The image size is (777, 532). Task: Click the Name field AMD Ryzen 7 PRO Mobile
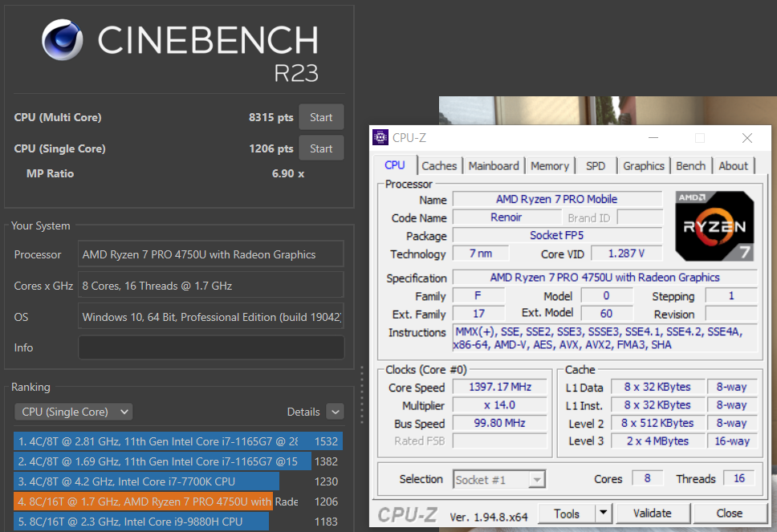(x=557, y=199)
